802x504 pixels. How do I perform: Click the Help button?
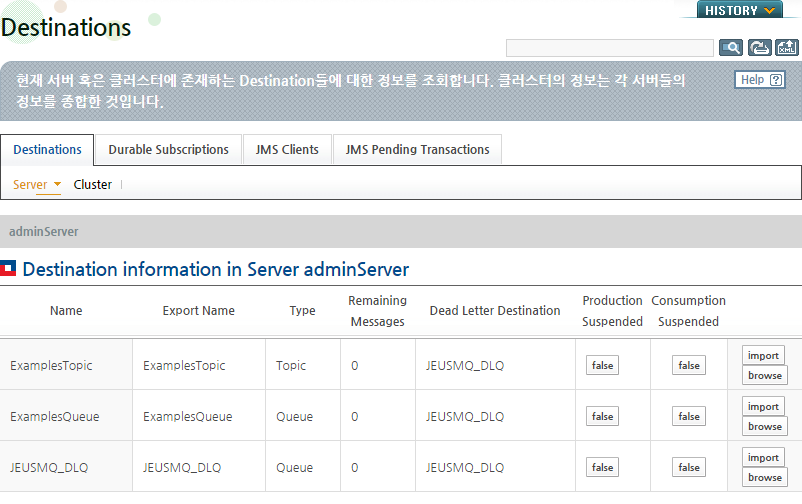(760, 80)
